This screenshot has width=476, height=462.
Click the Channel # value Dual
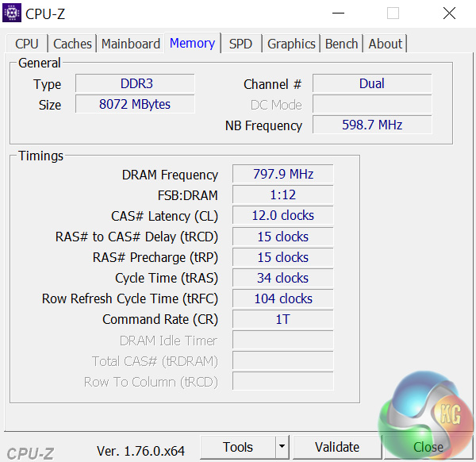click(x=372, y=83)
